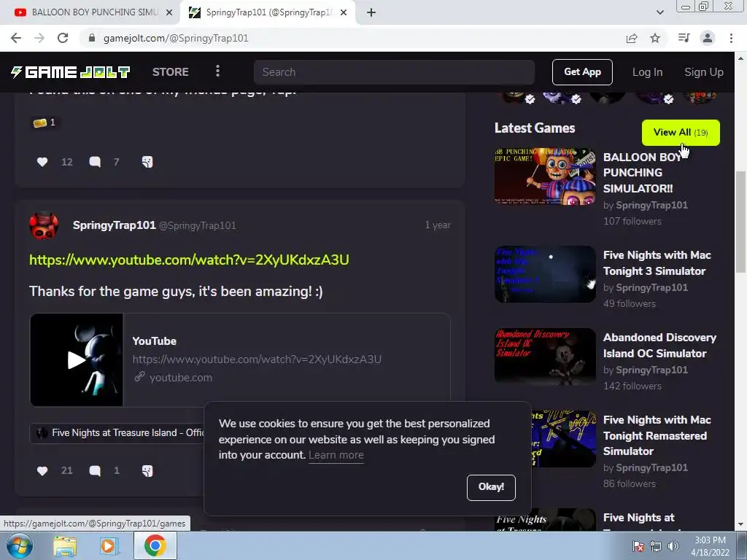The image size is (747, 560).
Task: Like the post with 21 likes
Action: 42,470
